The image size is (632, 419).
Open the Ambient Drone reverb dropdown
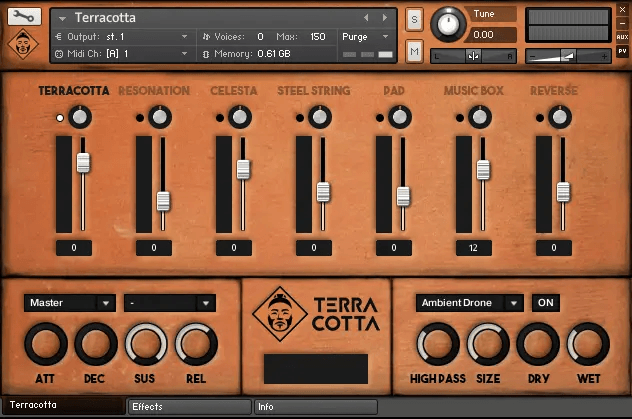(x=470, y=303)
